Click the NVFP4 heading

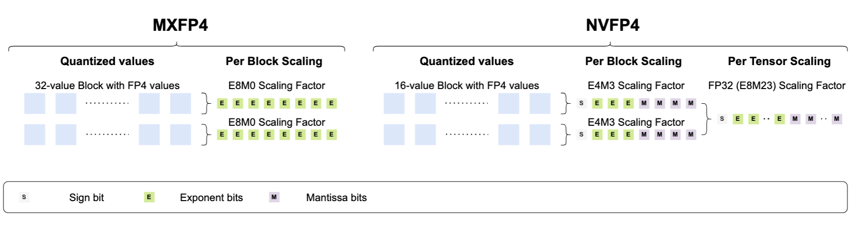pos(612,25)
